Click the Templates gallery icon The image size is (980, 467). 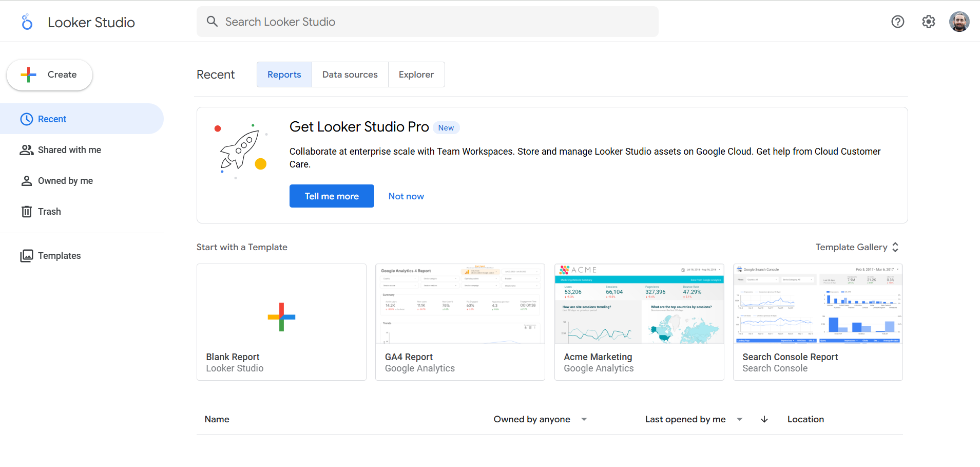[x=26, y=256]
